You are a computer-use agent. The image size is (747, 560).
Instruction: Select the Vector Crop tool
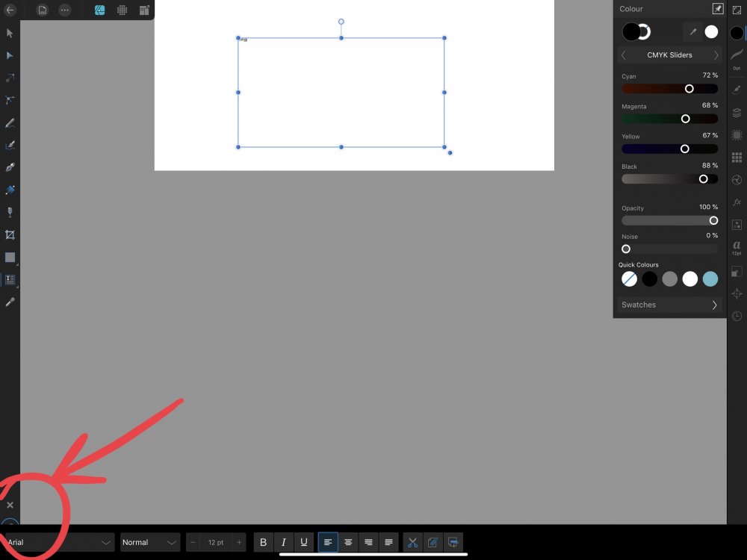tap(10, 234)
